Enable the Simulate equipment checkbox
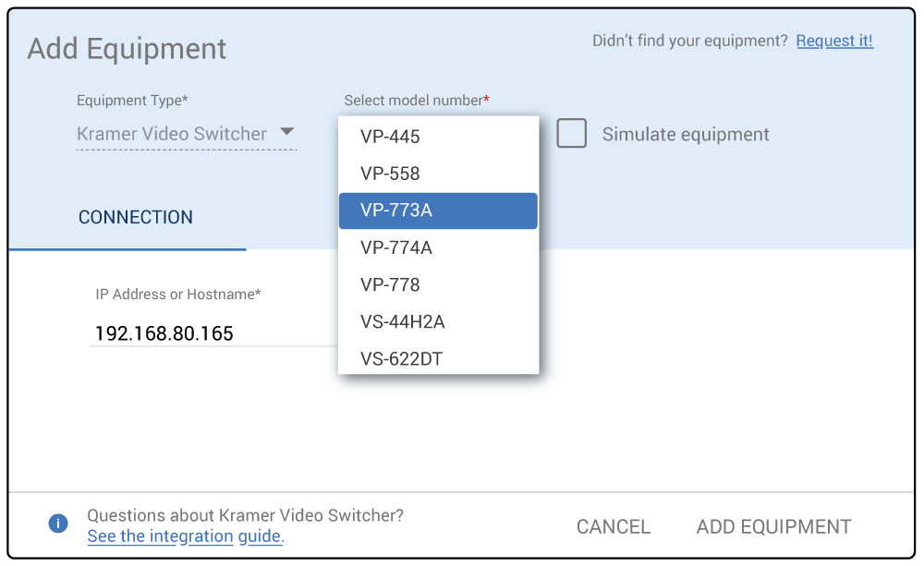Screen dimensions: 924x566 [x=571, y=133]
